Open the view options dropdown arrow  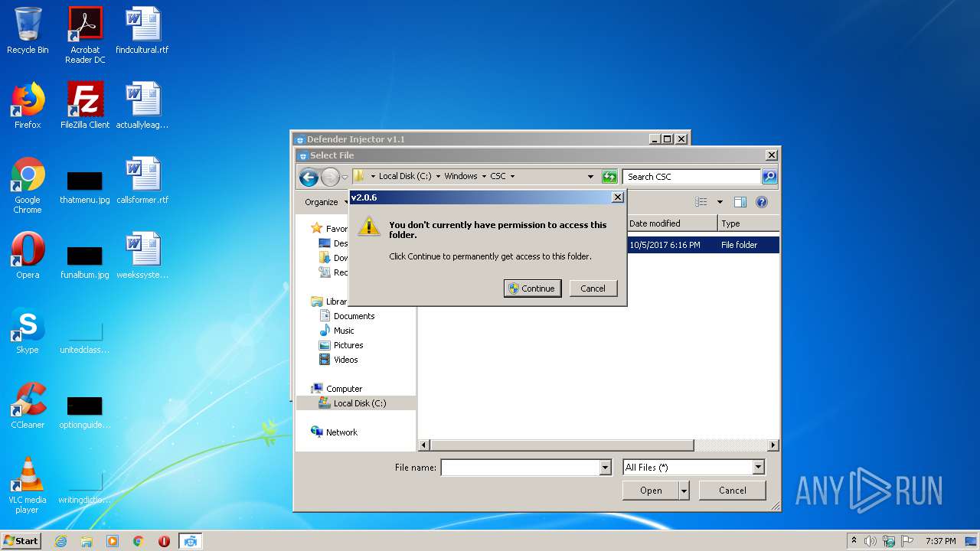point(720,202)
